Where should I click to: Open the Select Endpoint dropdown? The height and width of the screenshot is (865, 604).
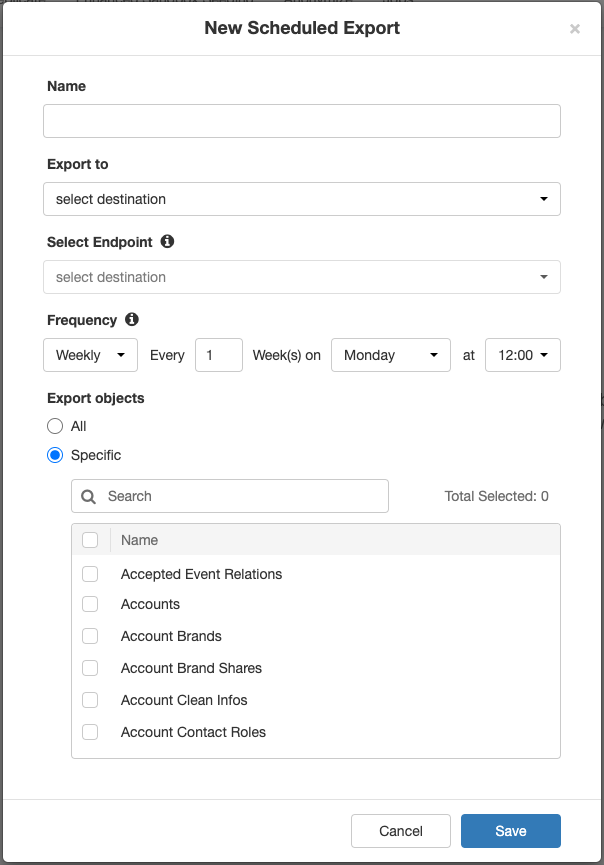click(x=302, y=277)
